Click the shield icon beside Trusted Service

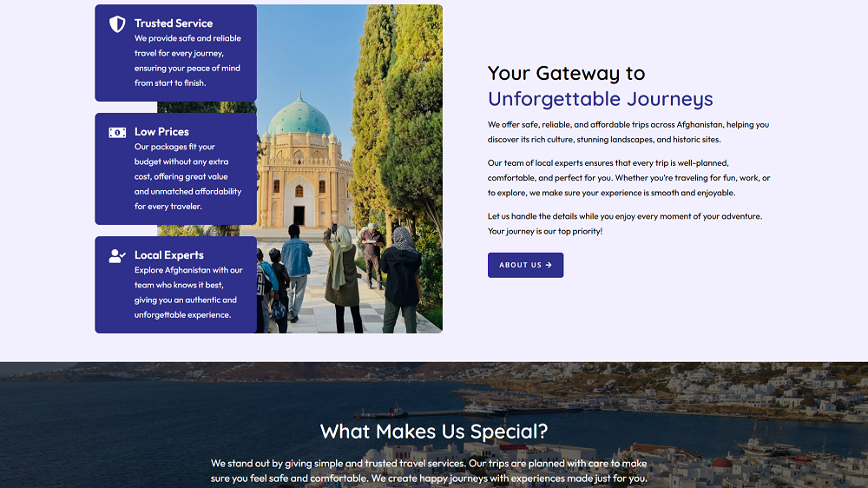[x=117, y=23]
